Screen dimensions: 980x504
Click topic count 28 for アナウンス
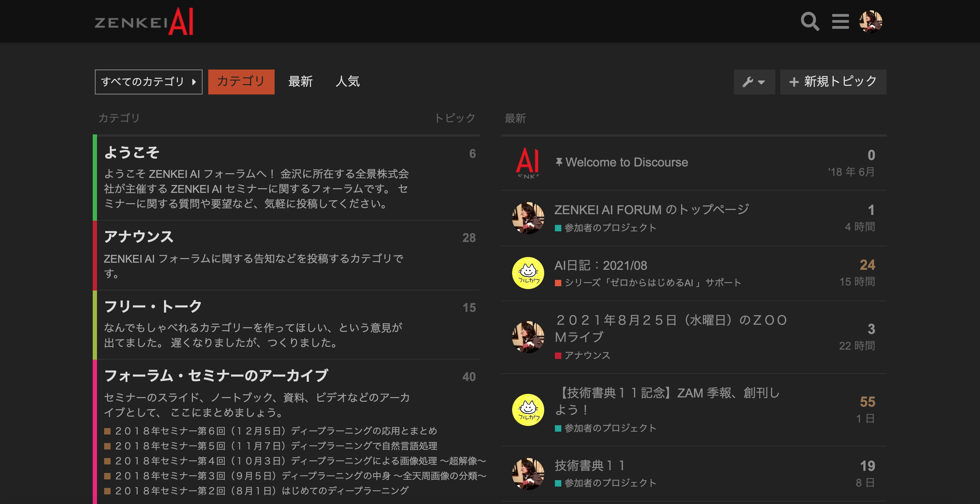(469, 238)
